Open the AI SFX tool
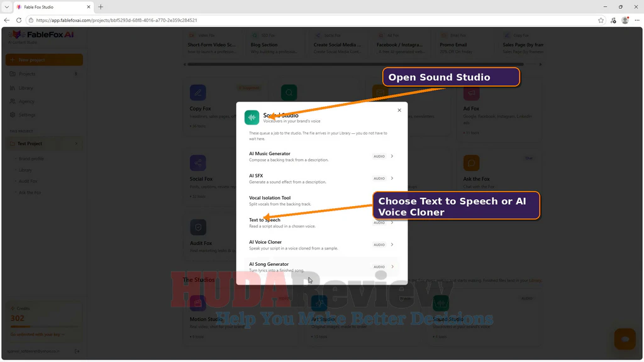Image resolution: width=644 pixels, height=362 pixels. pyautogui.click(x=321, y=178)
